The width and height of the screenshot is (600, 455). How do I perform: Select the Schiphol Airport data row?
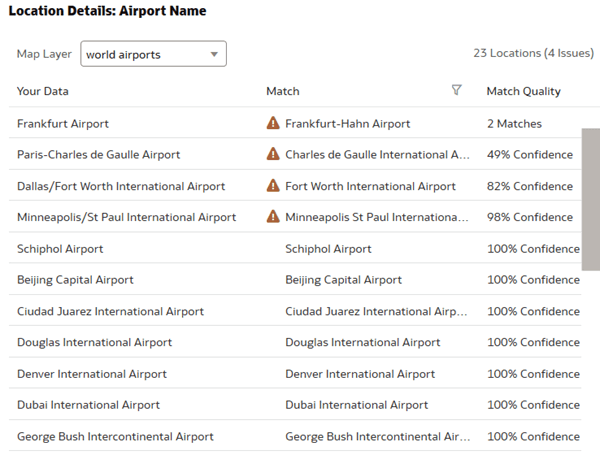60,249
